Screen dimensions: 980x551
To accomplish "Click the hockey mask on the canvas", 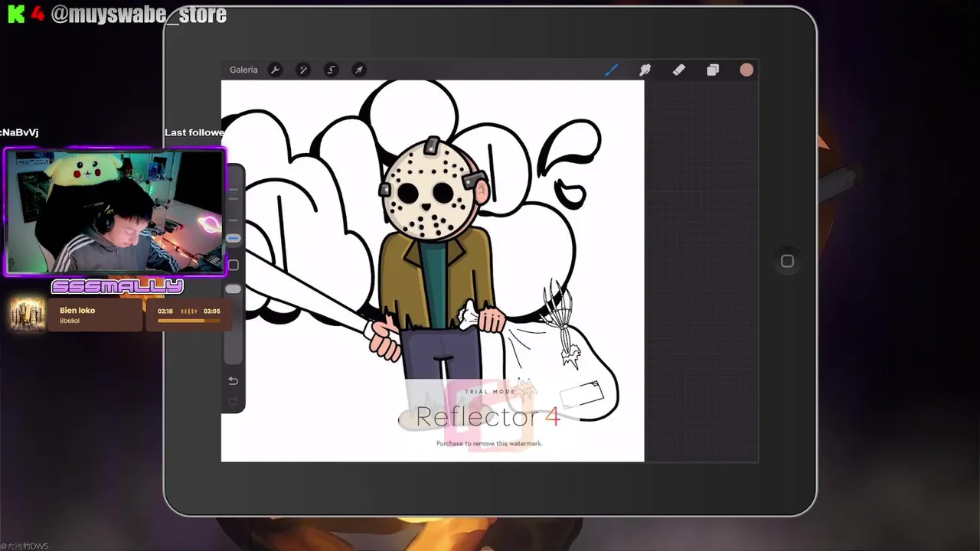I will click(431, 190).
